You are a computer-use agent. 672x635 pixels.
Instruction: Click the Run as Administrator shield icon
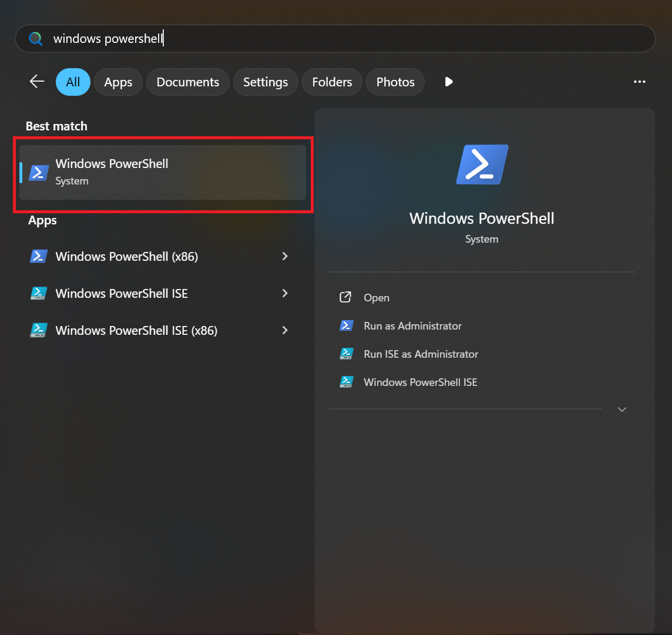pos(346,326)
